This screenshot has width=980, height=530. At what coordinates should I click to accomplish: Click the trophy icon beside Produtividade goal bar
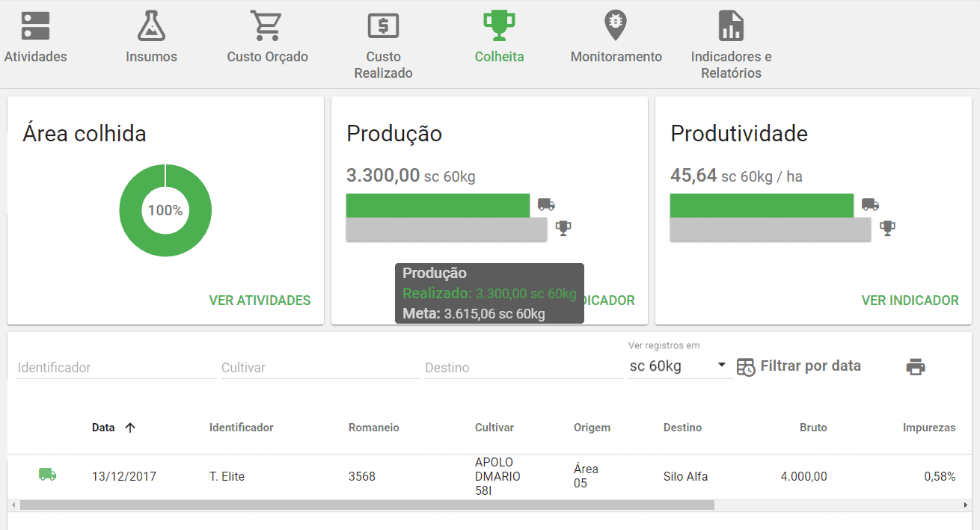(x=888, y=227)
